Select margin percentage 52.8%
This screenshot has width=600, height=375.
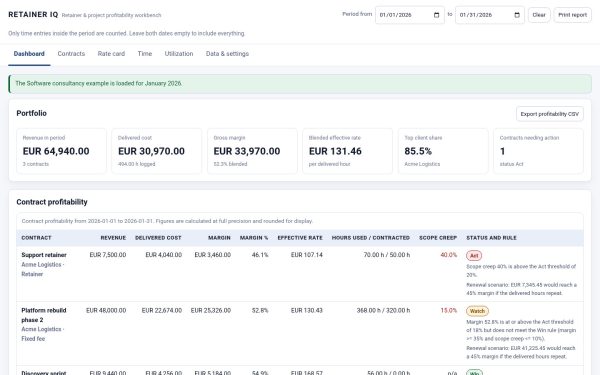point(260,310)
